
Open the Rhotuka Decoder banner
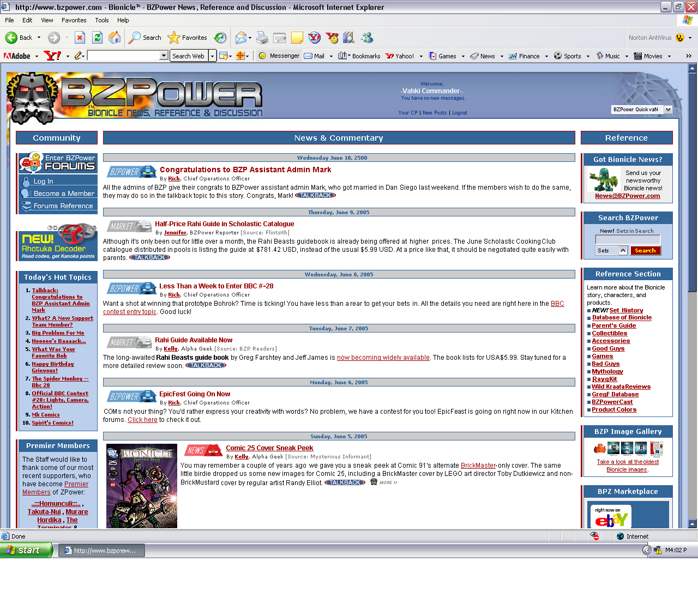click(57, 242)
